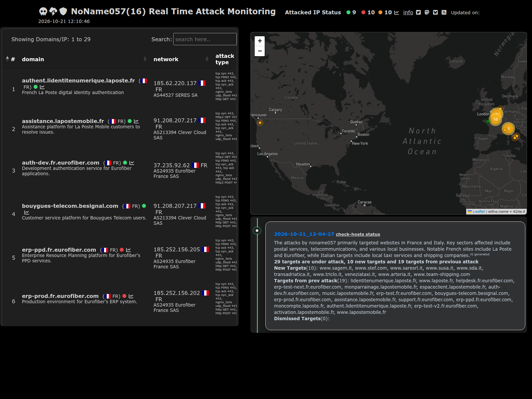Open chart icon for bouygues-telecom.besignal.com
This screenshot has height=399, width=532.
coord(27,212)
